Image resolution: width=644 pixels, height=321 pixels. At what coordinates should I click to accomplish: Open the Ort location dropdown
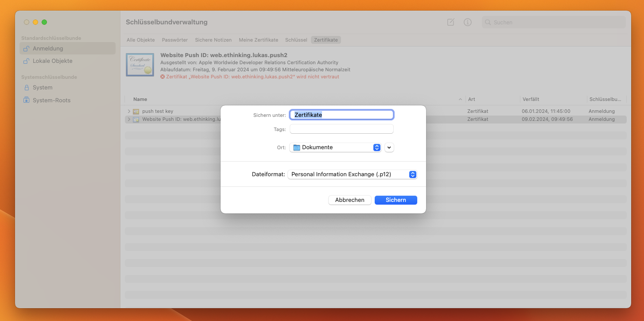click(x=335, y=147)
